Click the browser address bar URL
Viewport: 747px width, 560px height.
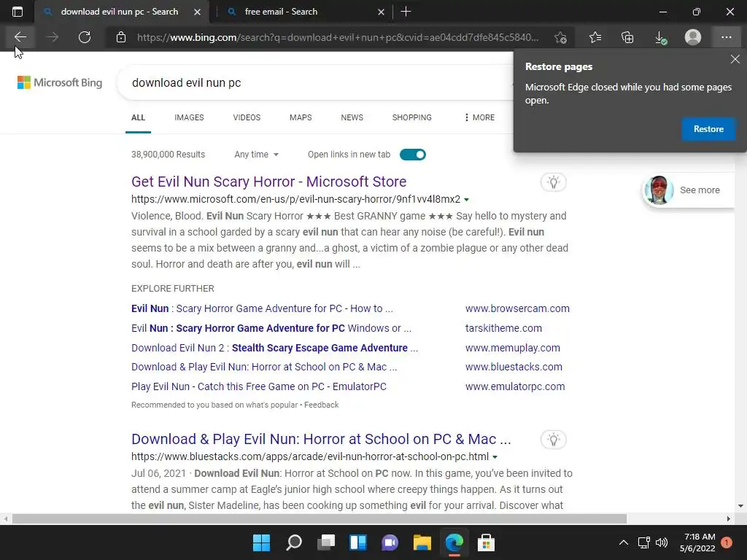(x=338, y=37)
